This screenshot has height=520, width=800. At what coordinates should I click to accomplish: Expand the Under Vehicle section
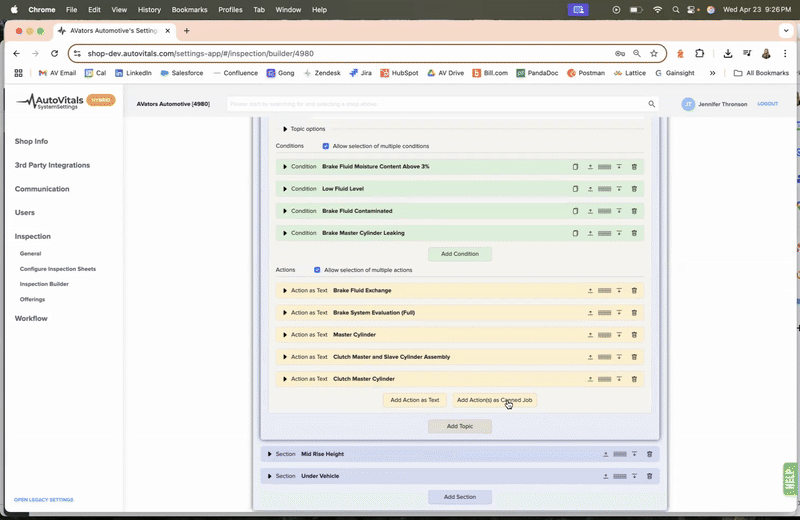(x=269, y=476)
